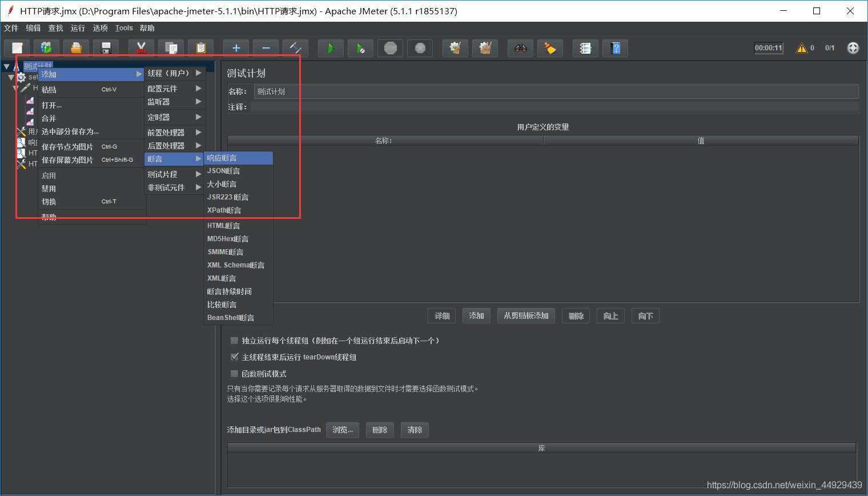Choose 保存屏幕为图片 menu entry

tap(91, 160)
